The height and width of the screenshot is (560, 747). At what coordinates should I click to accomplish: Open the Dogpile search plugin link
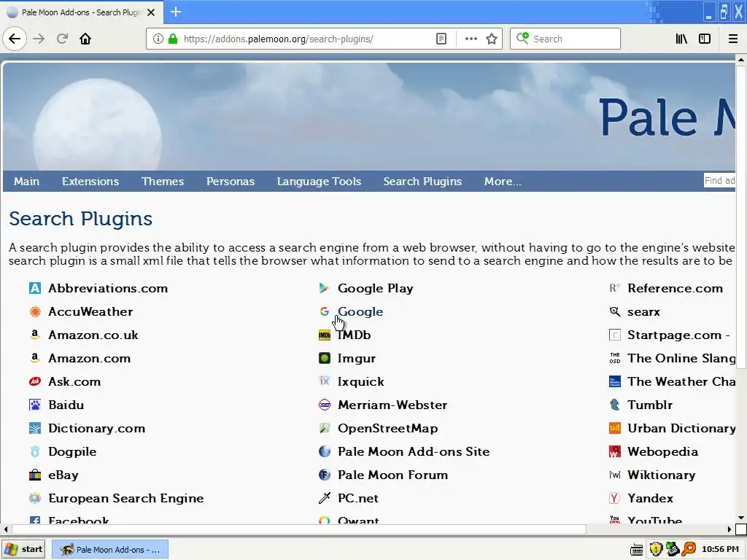tap(72, 451)
